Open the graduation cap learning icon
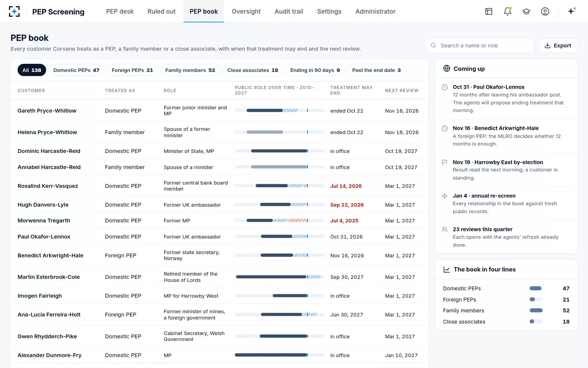The image size is (588, 368). point(526,11)
